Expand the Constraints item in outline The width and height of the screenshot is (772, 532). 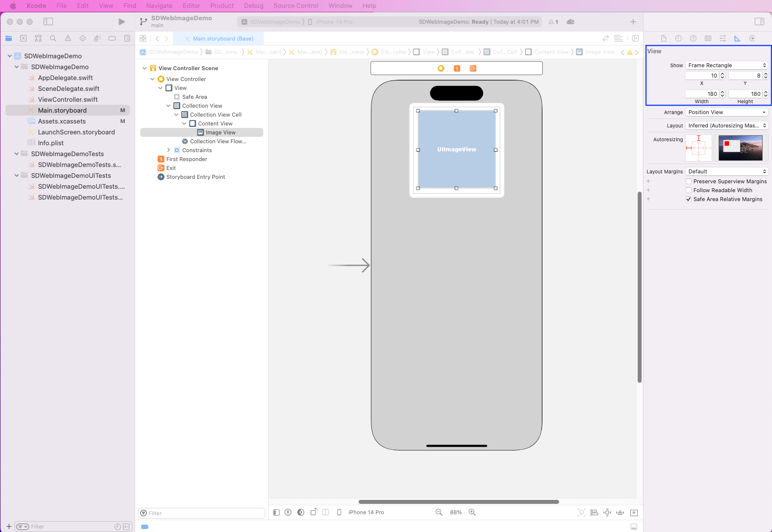pos(168,150)
